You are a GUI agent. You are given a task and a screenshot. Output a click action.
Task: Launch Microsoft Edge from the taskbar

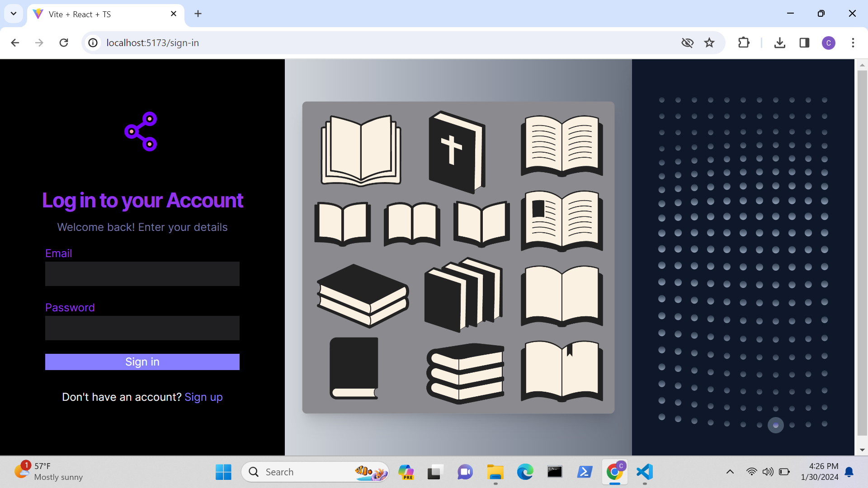(x=524, y=472)
